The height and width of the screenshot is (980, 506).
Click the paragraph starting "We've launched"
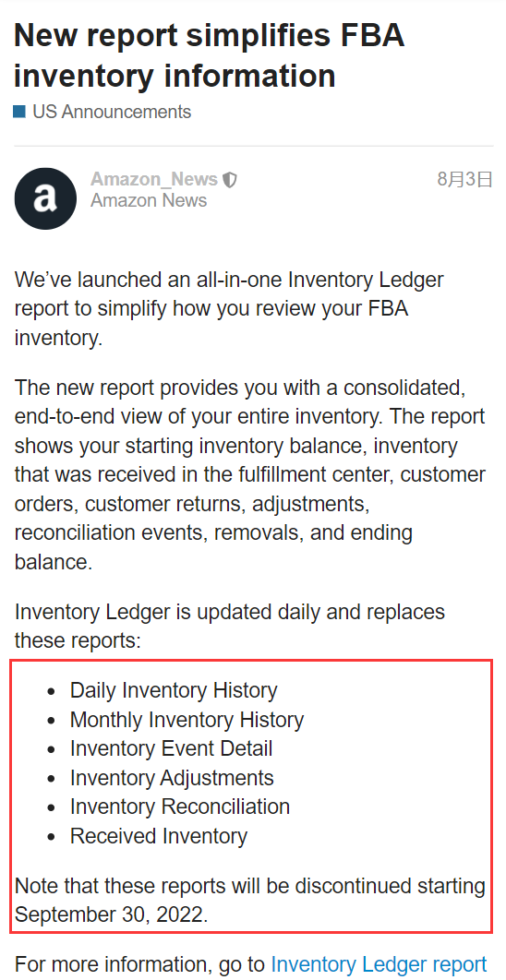point(229,309)
